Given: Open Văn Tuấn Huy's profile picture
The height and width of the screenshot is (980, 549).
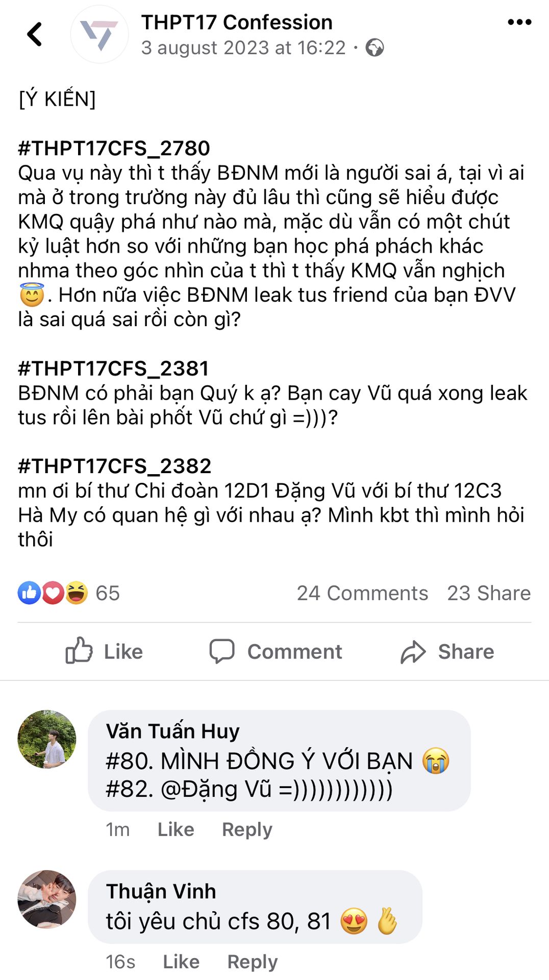Looking at the screenshot, I should coord(47,739).
